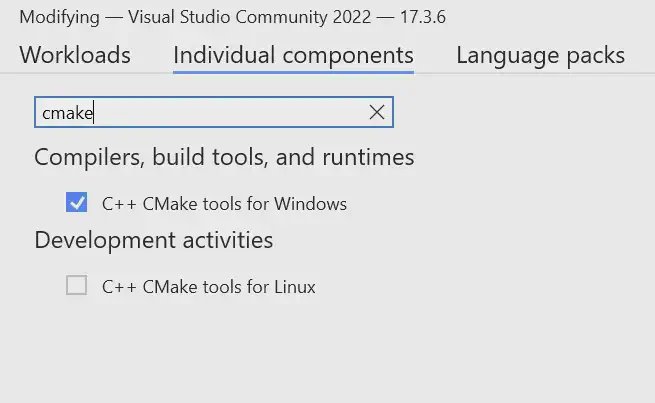
Task: Place cursor in blank area of search box
Action: (x=230, y=112)
